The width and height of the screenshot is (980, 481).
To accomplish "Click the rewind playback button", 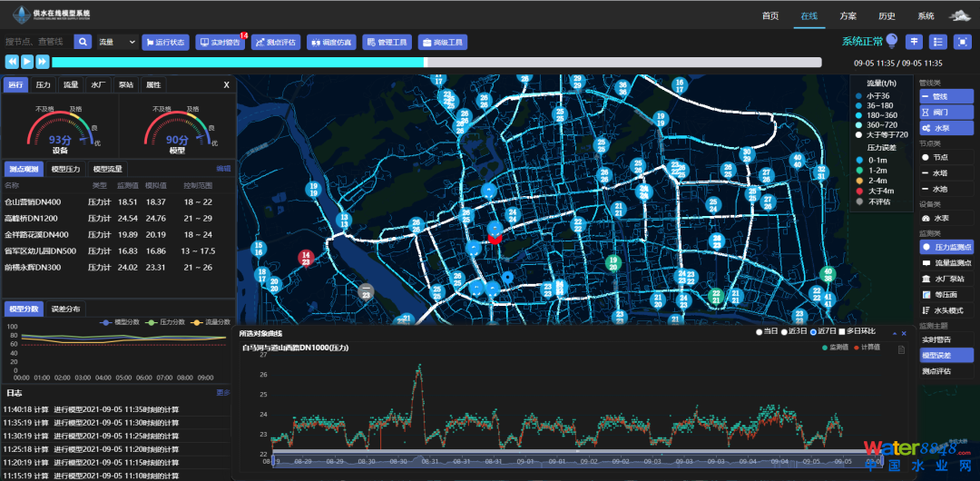I will point(12,62).
